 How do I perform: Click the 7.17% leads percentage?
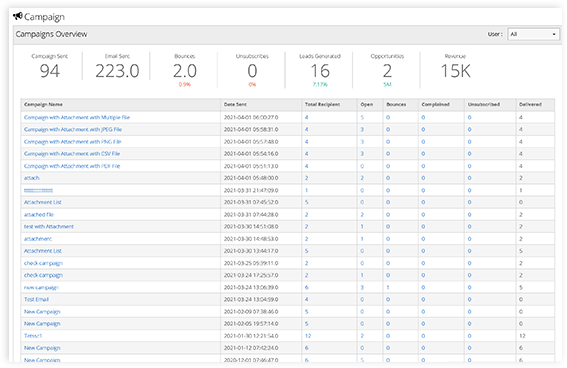[320, 85]
